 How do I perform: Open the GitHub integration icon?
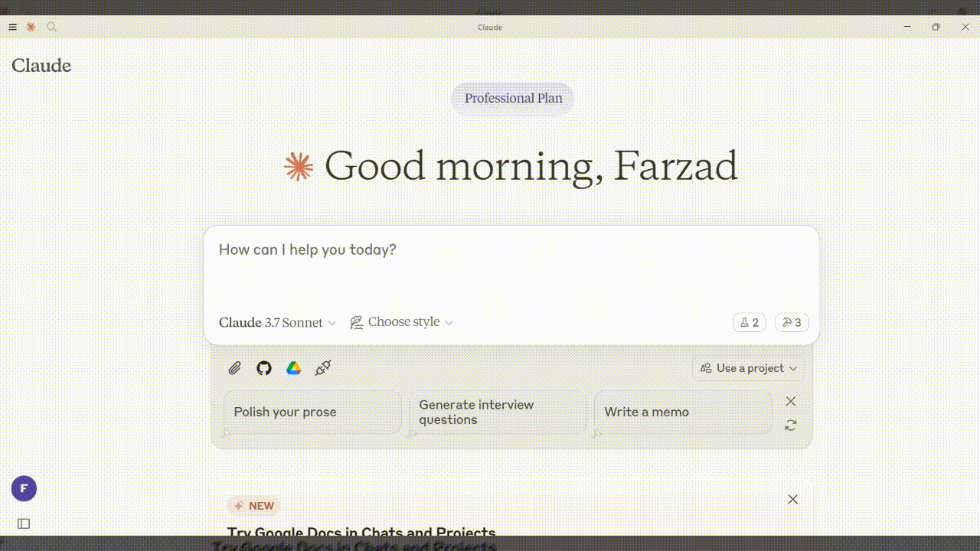[264, 368]
